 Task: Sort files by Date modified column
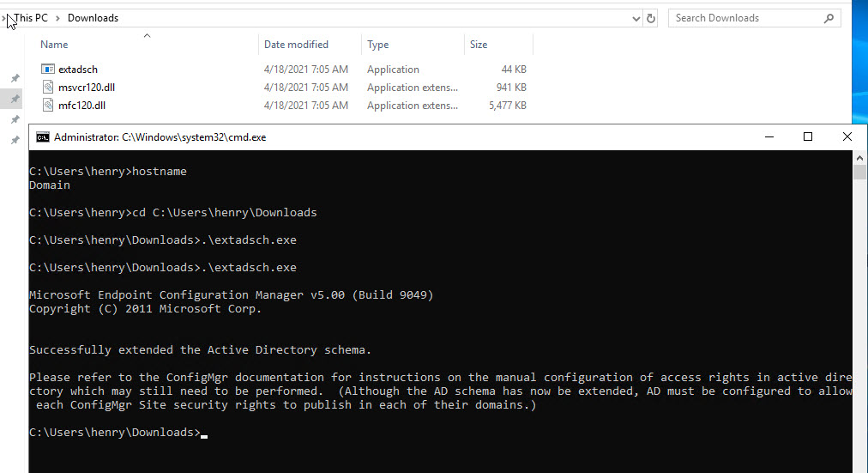(296, 45)
